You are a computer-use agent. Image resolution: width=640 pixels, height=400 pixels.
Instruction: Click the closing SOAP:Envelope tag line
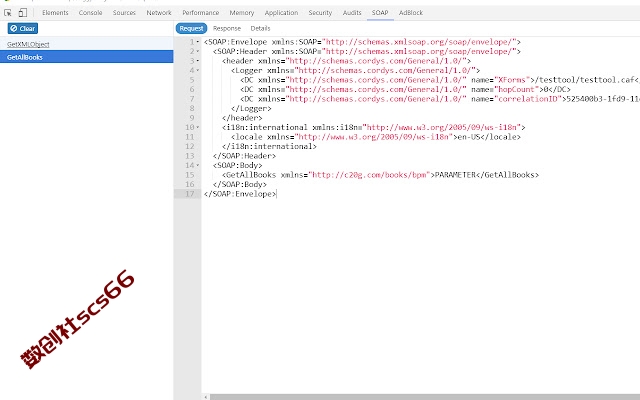click(x=240, y=194)
